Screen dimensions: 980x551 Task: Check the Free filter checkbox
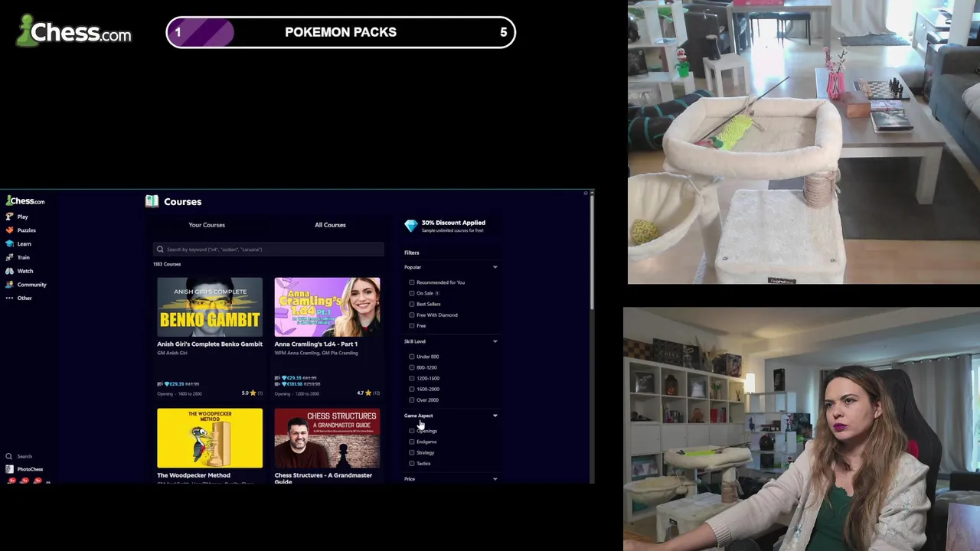tap(412, 325)
